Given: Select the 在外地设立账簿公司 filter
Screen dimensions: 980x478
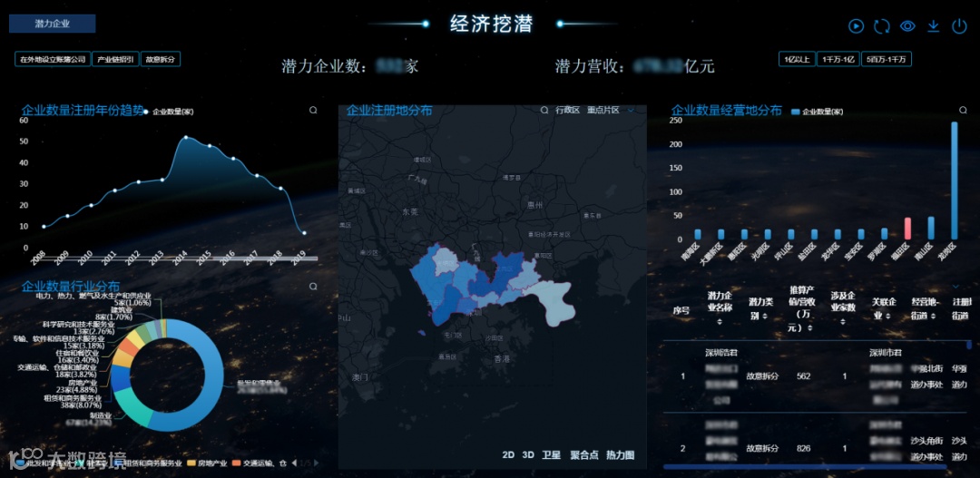Looking at the screenshot, I should click(53, 59).
